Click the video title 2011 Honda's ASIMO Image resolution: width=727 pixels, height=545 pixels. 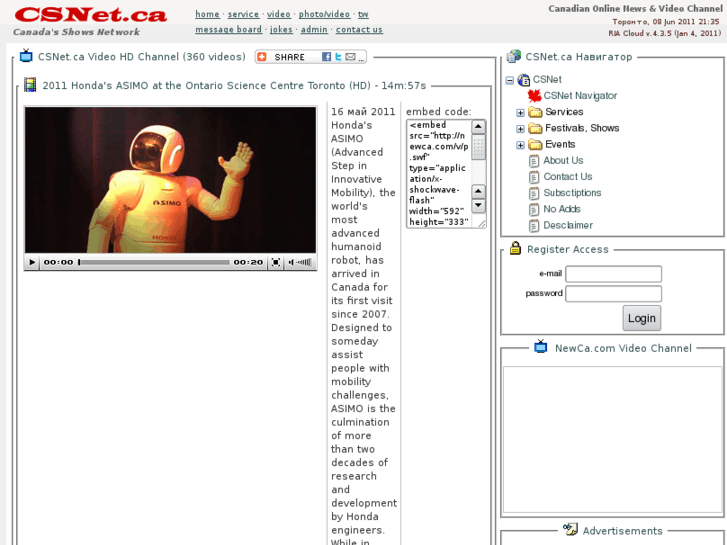tap(234, 85)
